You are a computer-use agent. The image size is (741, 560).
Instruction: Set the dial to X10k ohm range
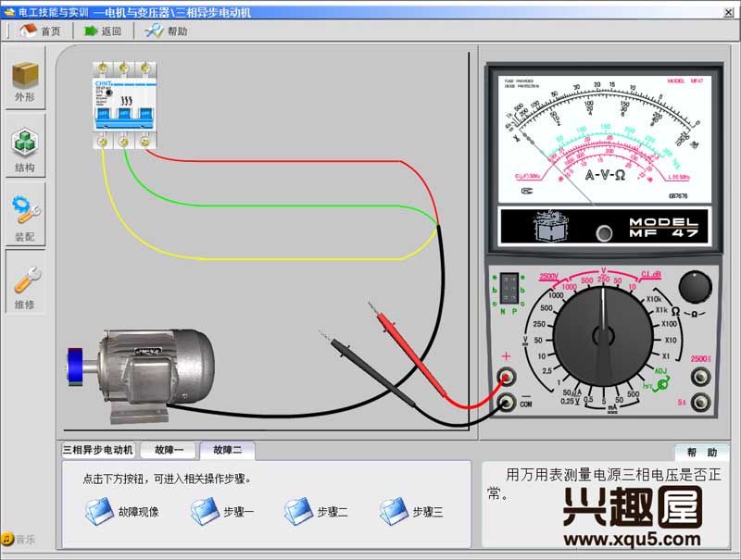pos(654,299)
